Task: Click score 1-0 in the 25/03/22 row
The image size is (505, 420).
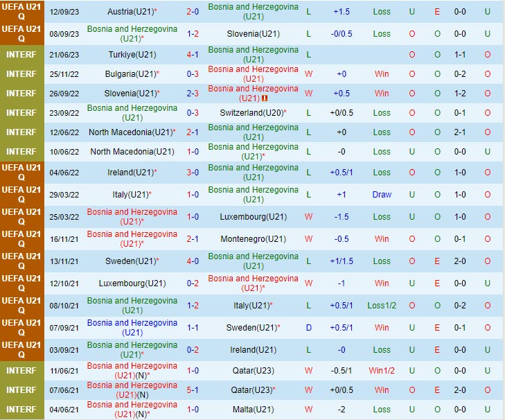Action: (193, 217)
